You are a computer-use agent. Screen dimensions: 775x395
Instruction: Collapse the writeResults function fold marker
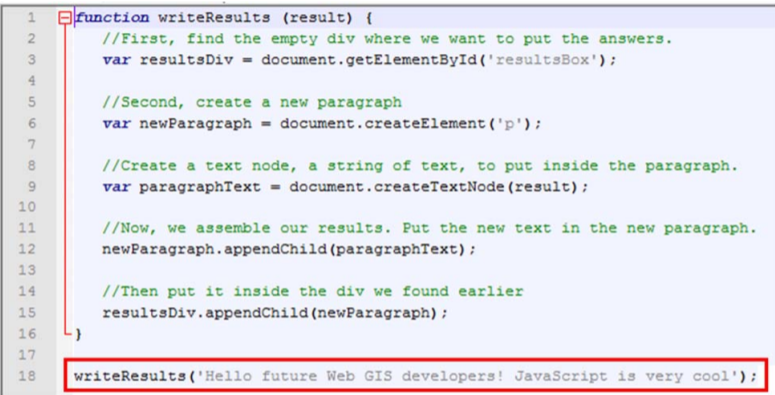point(65,18)
